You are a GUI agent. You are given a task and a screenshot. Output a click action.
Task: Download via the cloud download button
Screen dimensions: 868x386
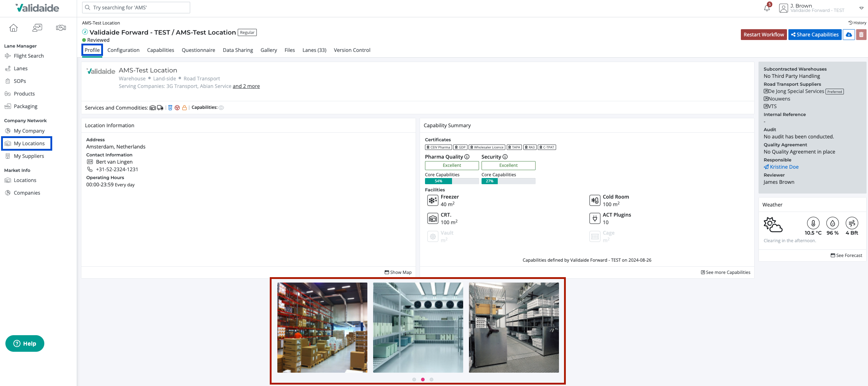pyautogui.click(x=849, y=35)
